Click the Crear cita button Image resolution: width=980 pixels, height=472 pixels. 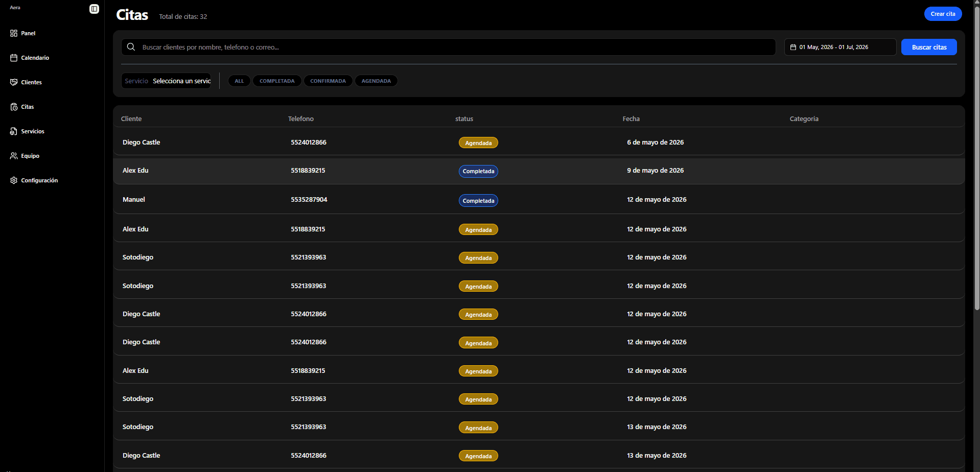click(x=943, y=14)
